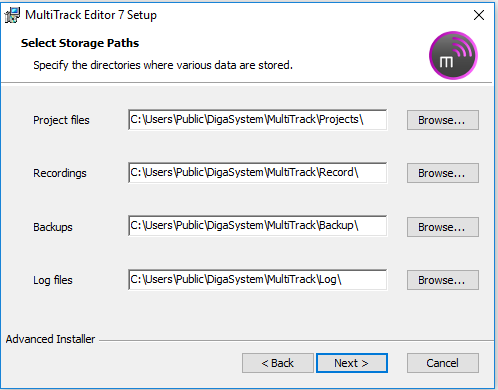Click the Recordings label

click(60, 173)
